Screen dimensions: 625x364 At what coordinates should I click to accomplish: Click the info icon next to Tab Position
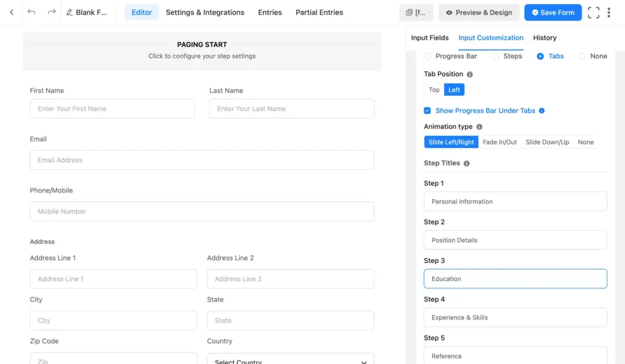pyautogui.click(x=469, y=74)
